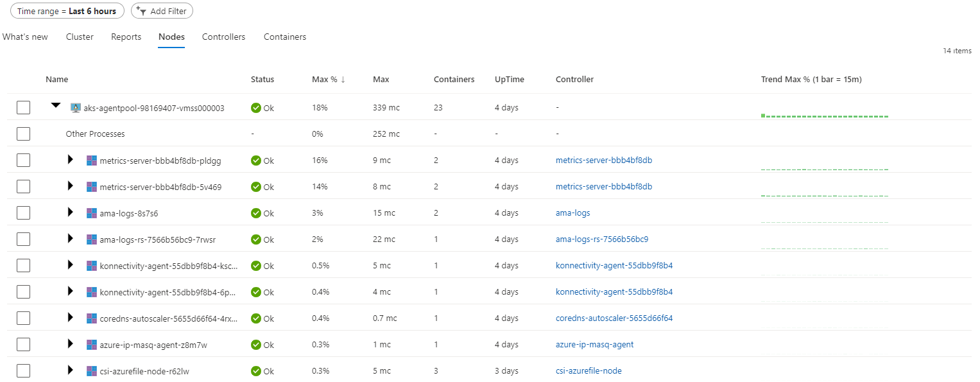
Task: Click the pod icon for csi-azurefile-node-r62lw
Action: [x=92, y=371]
